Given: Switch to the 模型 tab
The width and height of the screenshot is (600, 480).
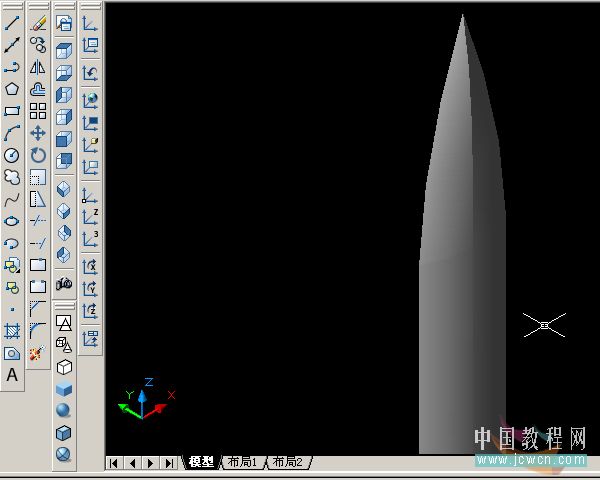Looking at the screenshot, I should [201, 462].
